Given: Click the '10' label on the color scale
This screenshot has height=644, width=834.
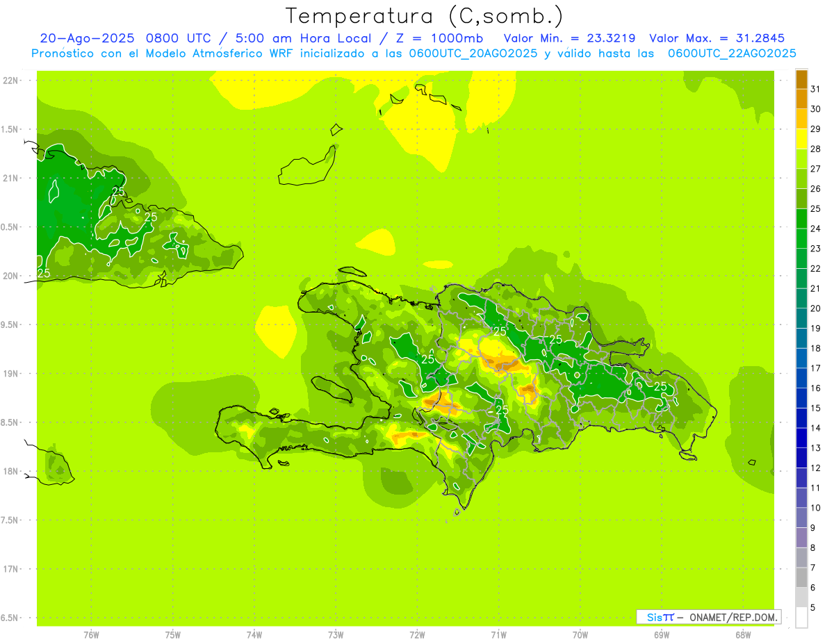Looking at the screenshot, I should pyautogui.click(x=816, y=508).
